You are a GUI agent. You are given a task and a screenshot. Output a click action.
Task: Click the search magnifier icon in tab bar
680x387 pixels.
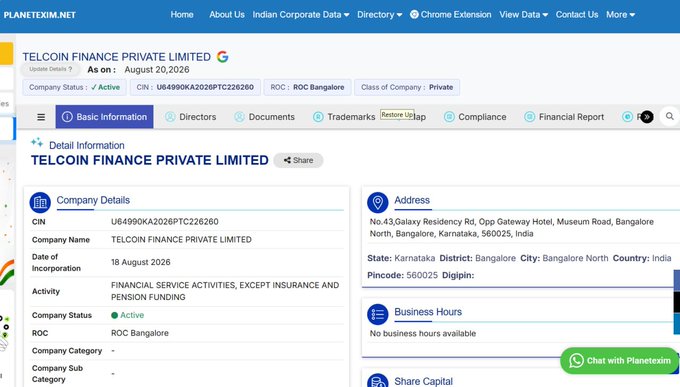click(x=670, y=116)
